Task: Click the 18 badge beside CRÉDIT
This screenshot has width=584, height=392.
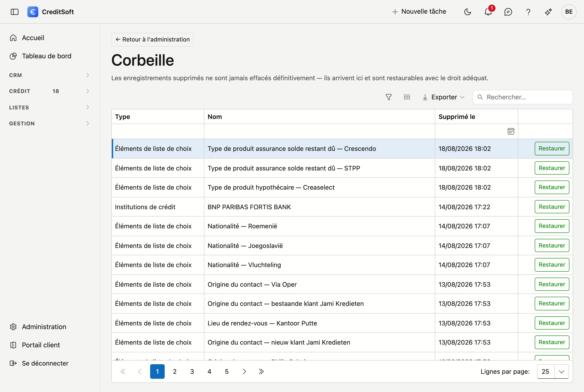Action: (x=56, y=91)
